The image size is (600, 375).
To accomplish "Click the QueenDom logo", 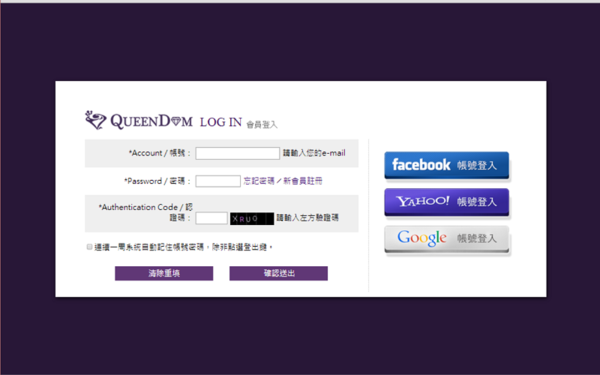I will [139, 121].
